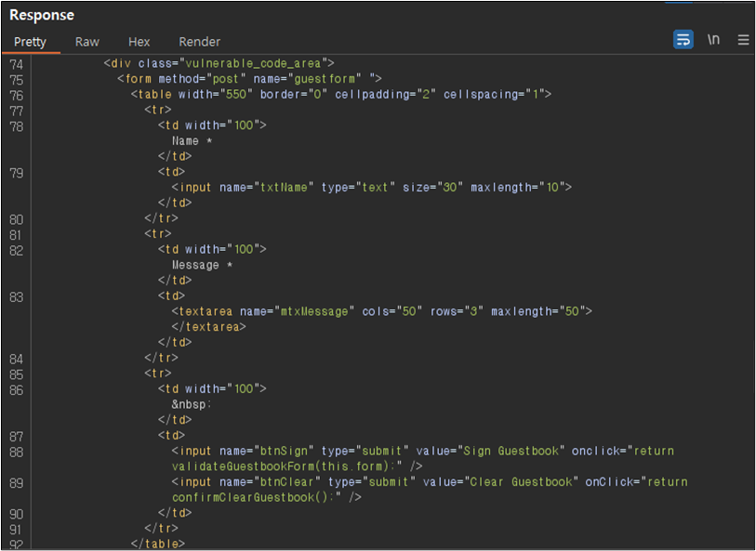The width and height of the screenshot is (756, 551).
Task: Click the td width 100 on line 82
Action: point(212,250)
